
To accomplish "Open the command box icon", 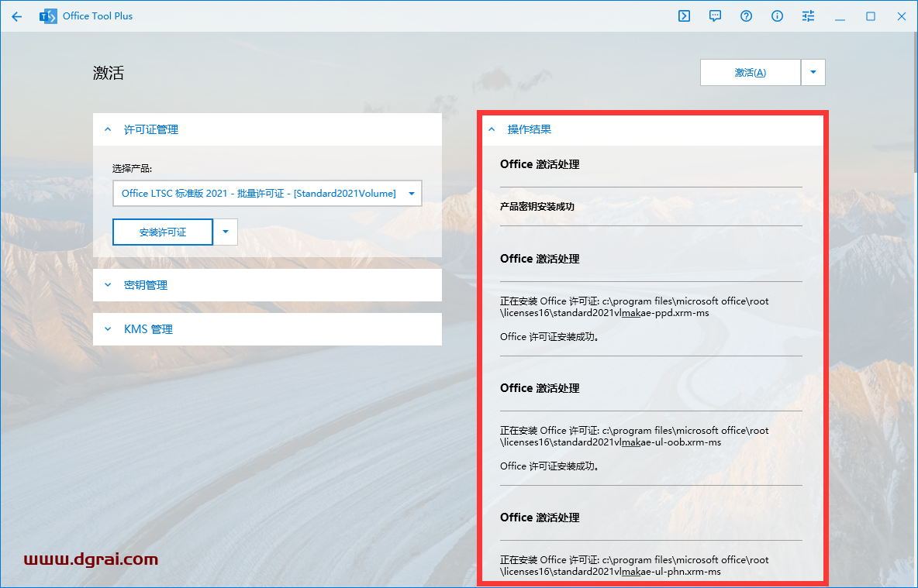I will (684, 16).
